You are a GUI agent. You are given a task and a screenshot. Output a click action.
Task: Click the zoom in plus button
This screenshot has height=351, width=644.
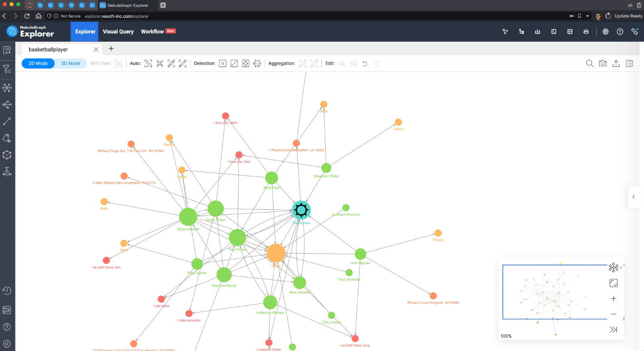pyautogui.click(x=613, y=299)
